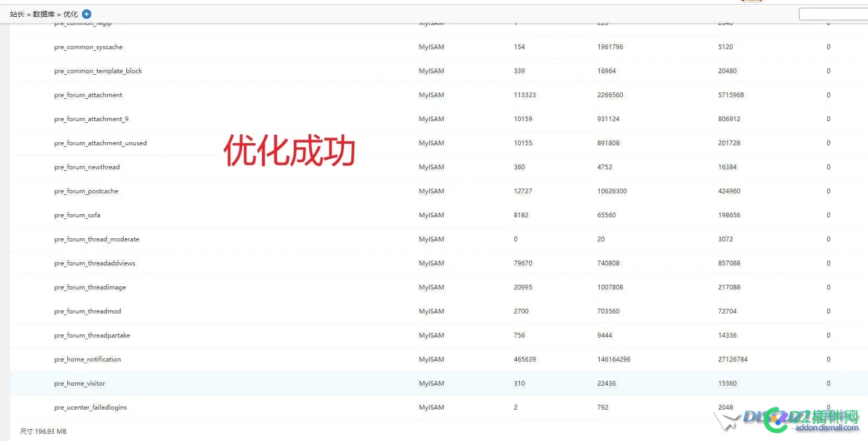Screen dimensions: 868x441
Task: Click data value 792 in failedlogins row
Action: [603, 408]
